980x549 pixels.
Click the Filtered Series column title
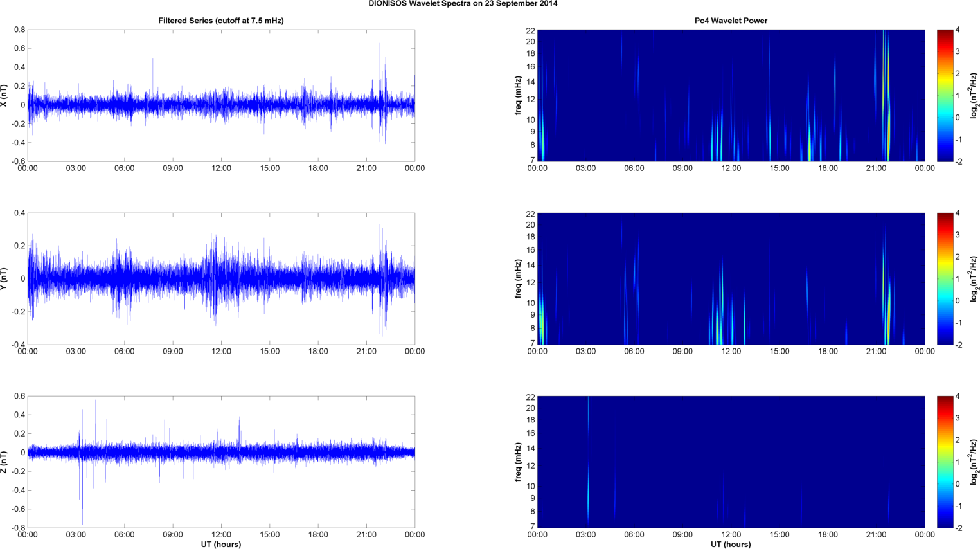(x=221, y=21)
